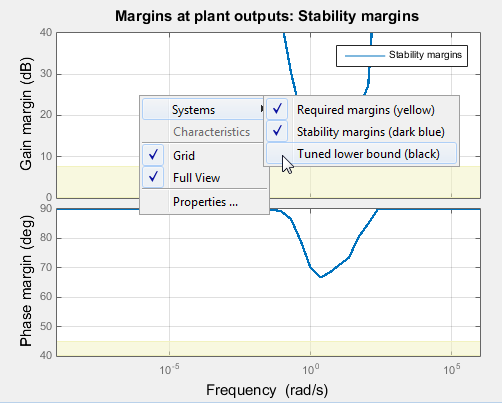The image size is (502, 403).
Task: Toggle the Full View option
Action: tap(204, 177)
